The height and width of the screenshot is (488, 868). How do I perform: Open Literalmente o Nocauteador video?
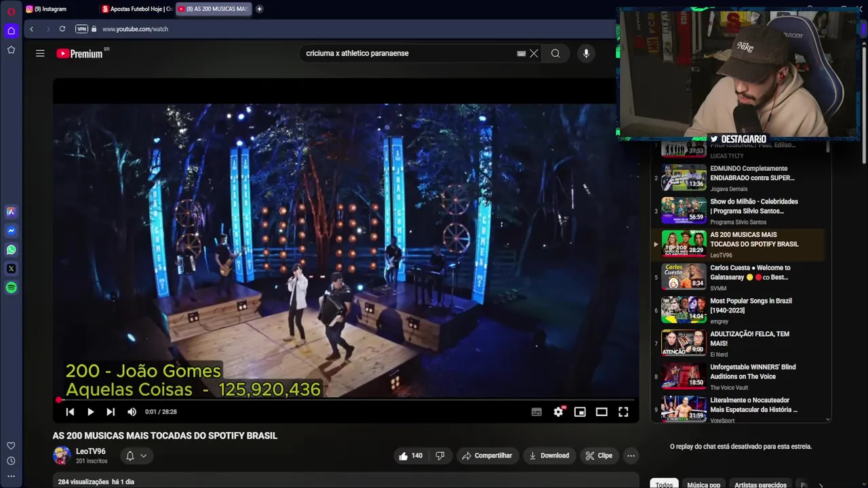(739, 409)
